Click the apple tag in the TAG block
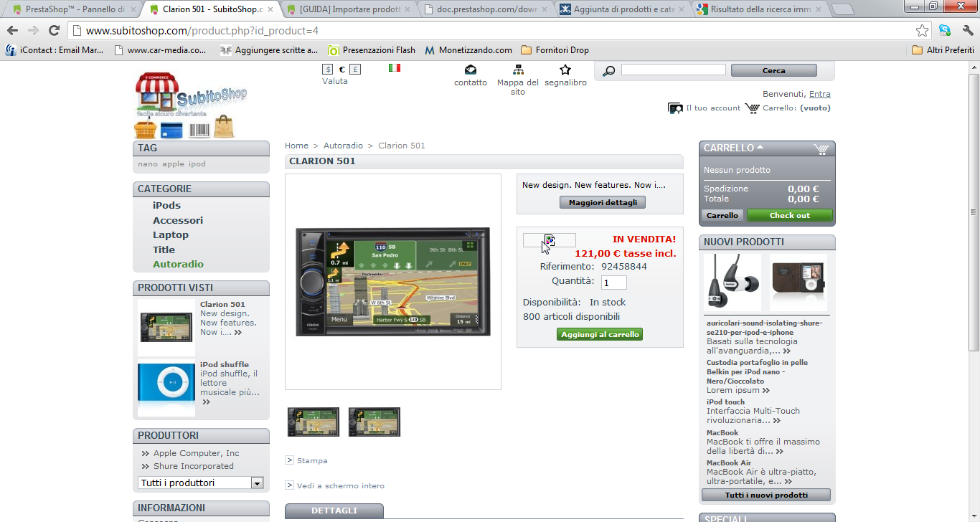This screenshot has width=980, height=522. (173, 164)
